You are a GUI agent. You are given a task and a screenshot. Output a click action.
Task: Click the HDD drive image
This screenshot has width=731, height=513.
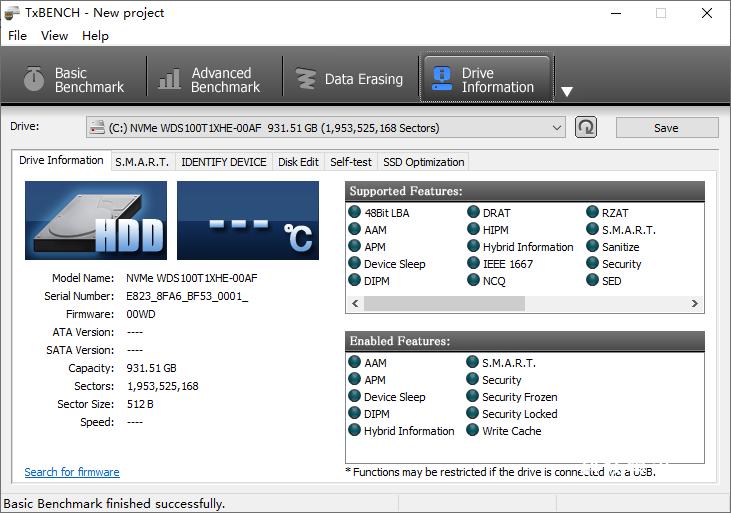(x=95, y=220)
